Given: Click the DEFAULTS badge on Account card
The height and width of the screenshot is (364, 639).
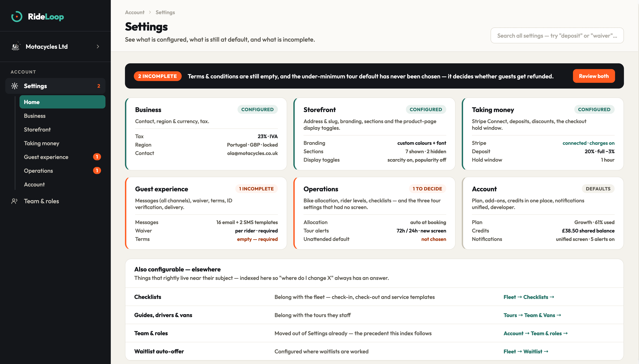Looking at the screenshot, I should tap(598, 189).
